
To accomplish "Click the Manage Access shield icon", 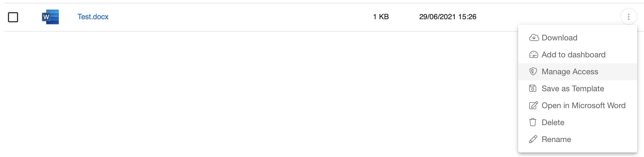I will click(x=533, y=71).
